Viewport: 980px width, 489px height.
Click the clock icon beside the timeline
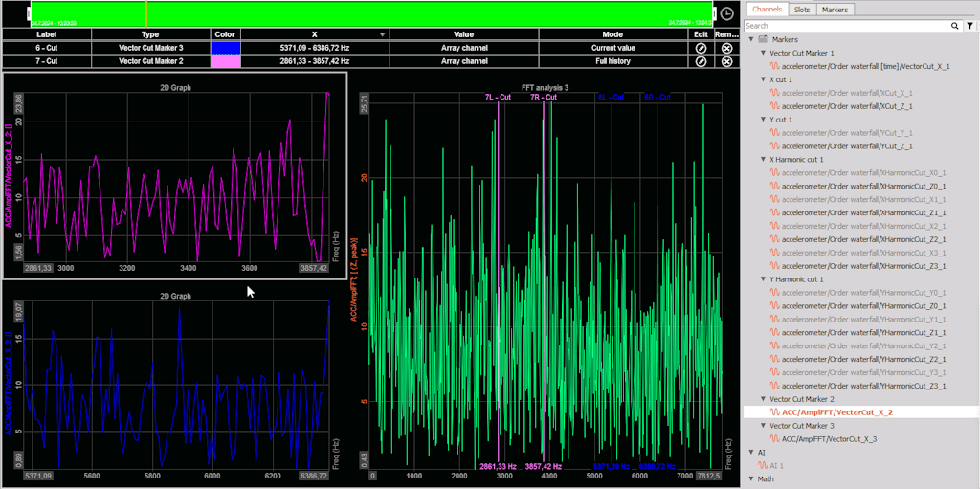tap(726, 13)
